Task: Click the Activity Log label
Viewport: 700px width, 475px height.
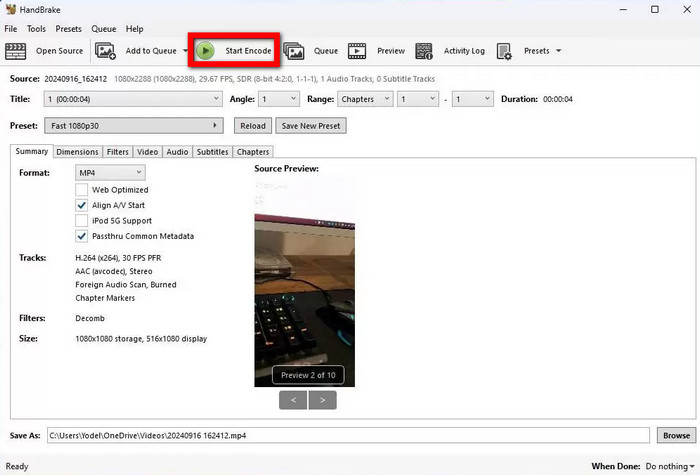Action: [464, 51]
